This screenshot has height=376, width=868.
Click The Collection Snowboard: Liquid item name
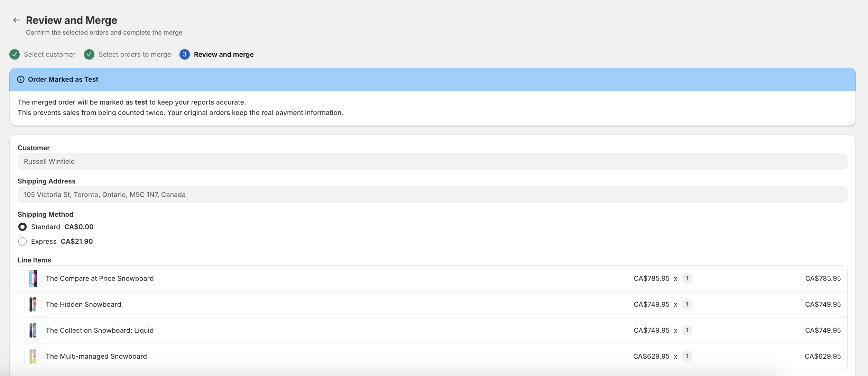point(100,330)
